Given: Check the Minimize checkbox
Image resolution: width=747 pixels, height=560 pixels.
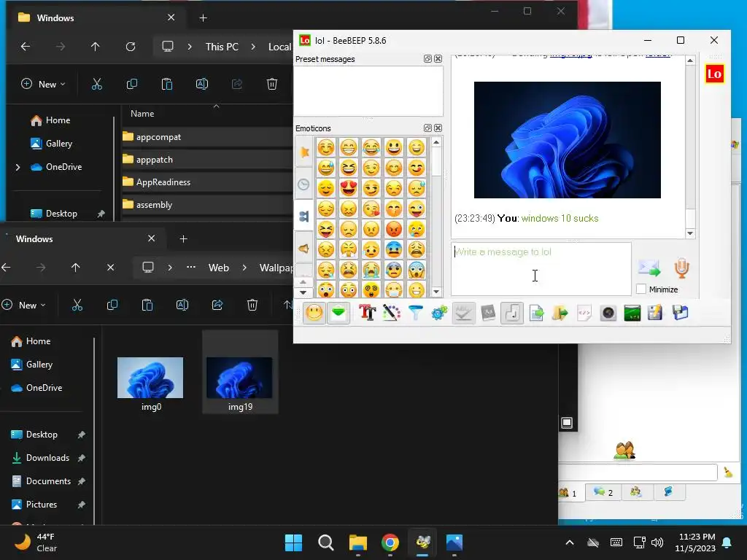Looking at the screenshot, I should [641, 289].
